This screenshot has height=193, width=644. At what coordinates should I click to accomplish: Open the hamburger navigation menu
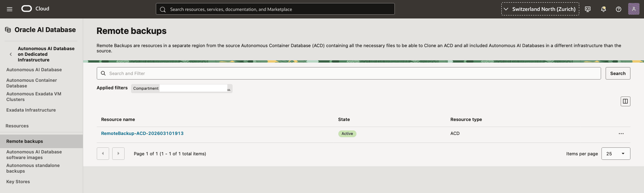[10, 9]
